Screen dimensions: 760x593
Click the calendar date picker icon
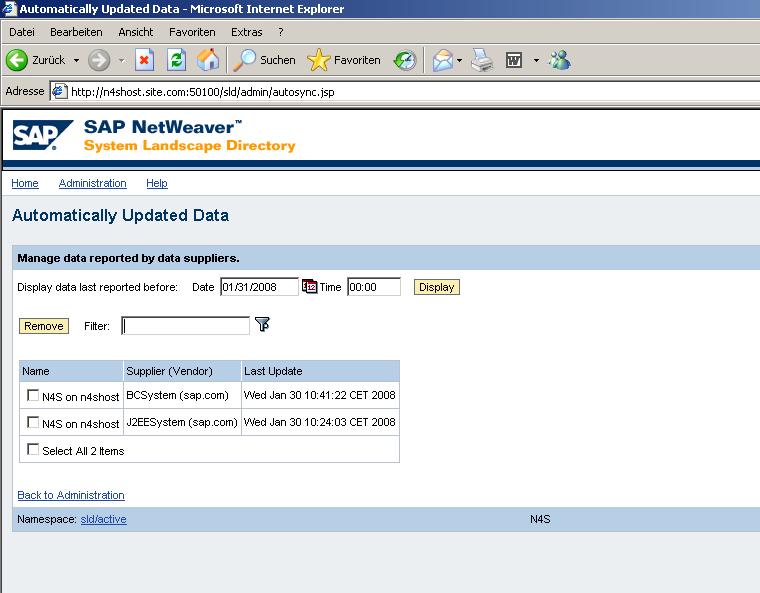(x=309, y=287)
